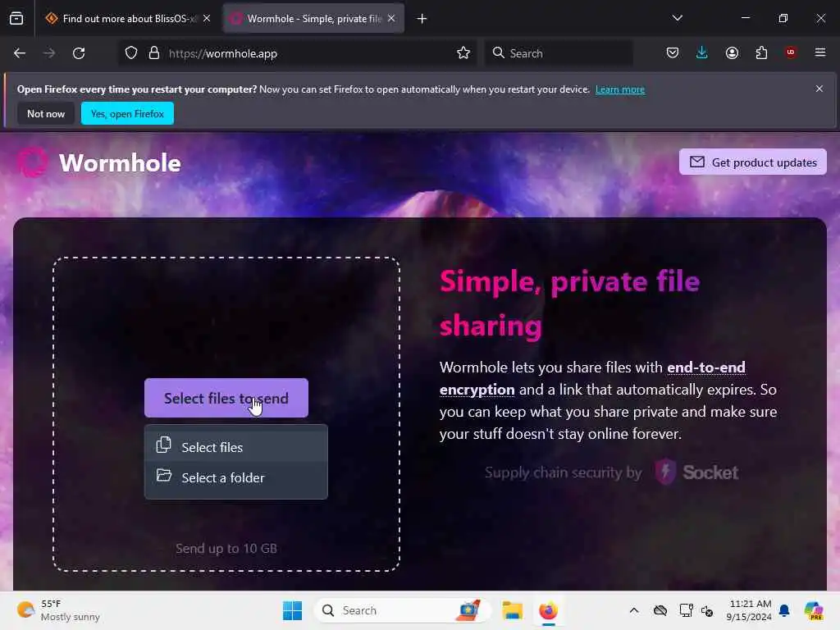The height and width of the screenshot is (630, 840).
Task: Open the Windows Start menu
Action: point(293,610)
